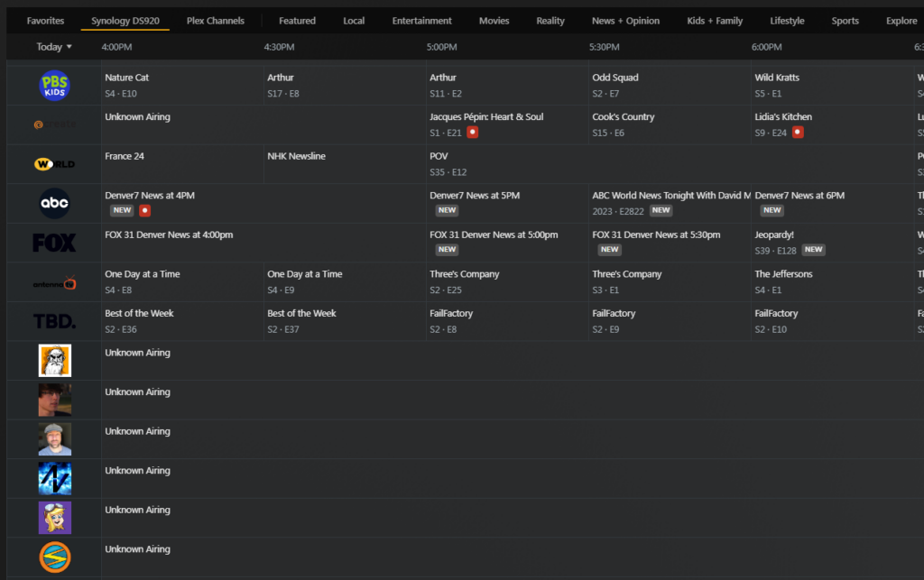Open Wild Kratts S5 E1 listing
This screenshot has width=924, height=580.
point(832,86)
